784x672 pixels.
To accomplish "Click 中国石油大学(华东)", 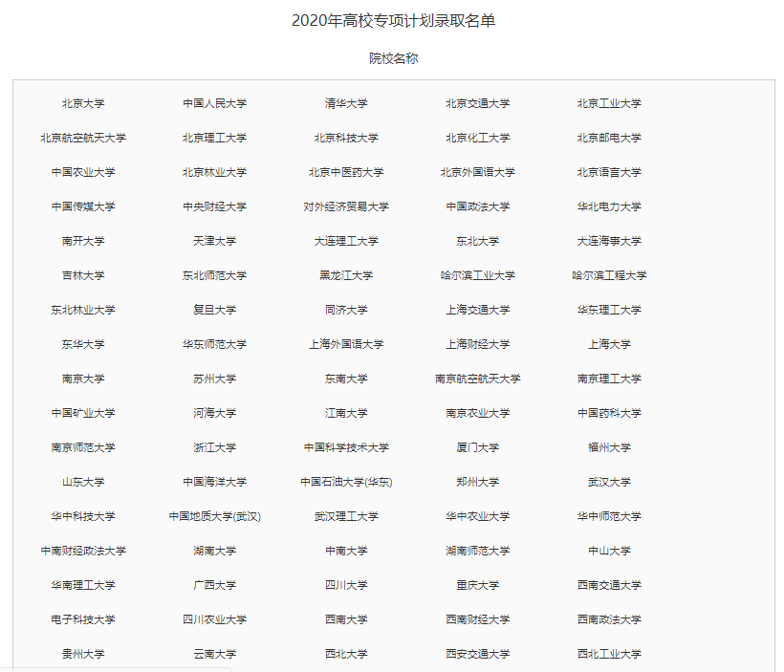I will point(346,482).
